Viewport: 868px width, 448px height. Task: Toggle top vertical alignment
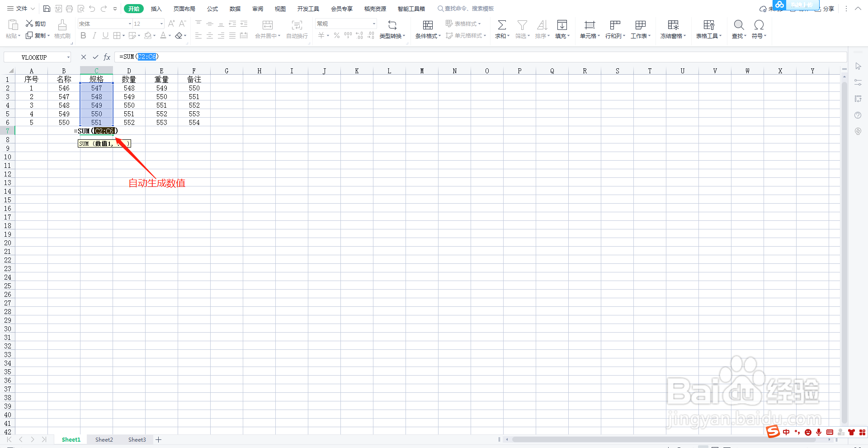198,24
